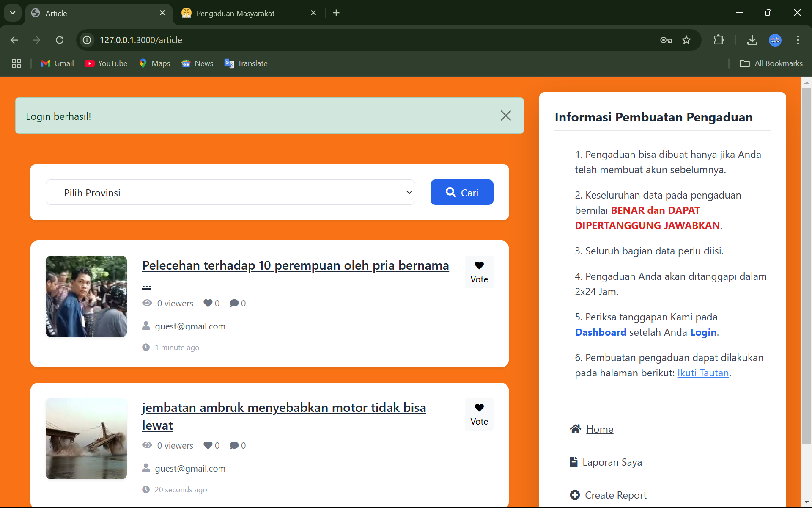Vote for the Pelecehan article

[479, 272]
